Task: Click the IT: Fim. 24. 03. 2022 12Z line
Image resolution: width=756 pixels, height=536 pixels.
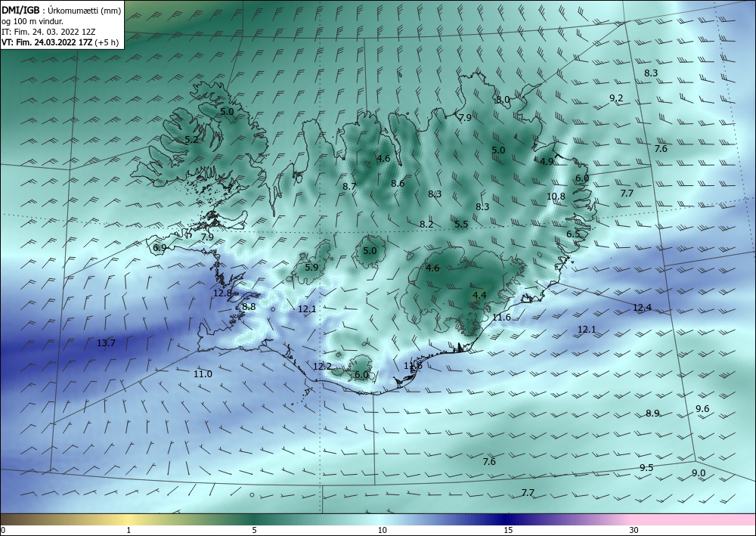Action: point(48,31)
